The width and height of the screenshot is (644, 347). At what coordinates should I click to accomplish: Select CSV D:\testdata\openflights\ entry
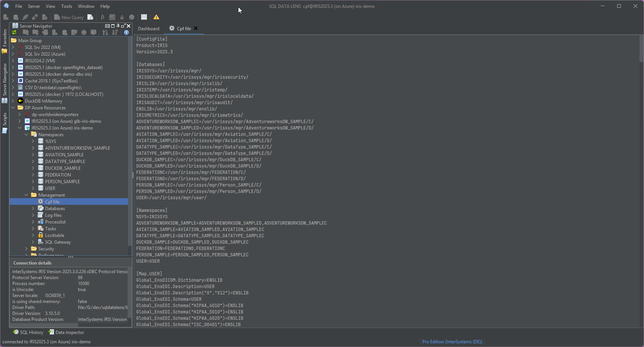(53, 88)
